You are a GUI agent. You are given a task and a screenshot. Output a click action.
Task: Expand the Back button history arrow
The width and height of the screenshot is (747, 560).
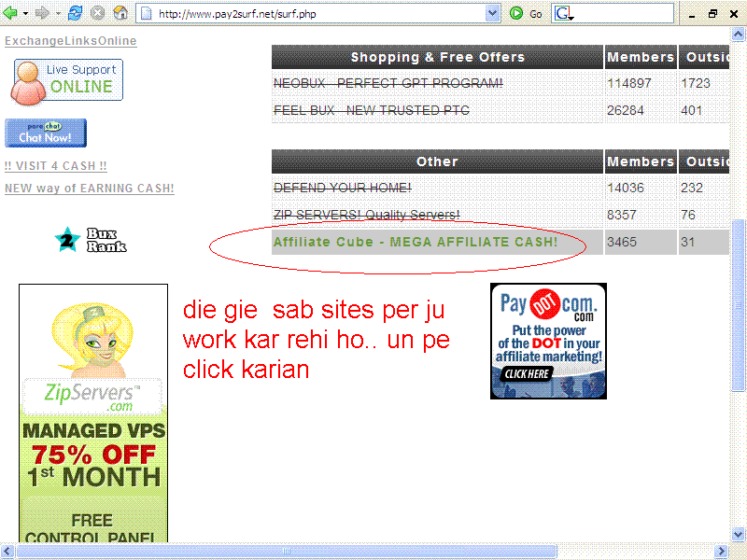pyautogui.click(x=25, y=14)
